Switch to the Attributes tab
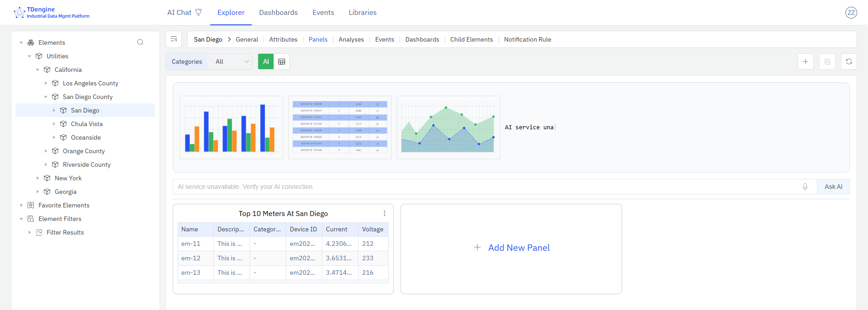Image resolution: width=868 pixels, height=310 pixels. point(283,39)
